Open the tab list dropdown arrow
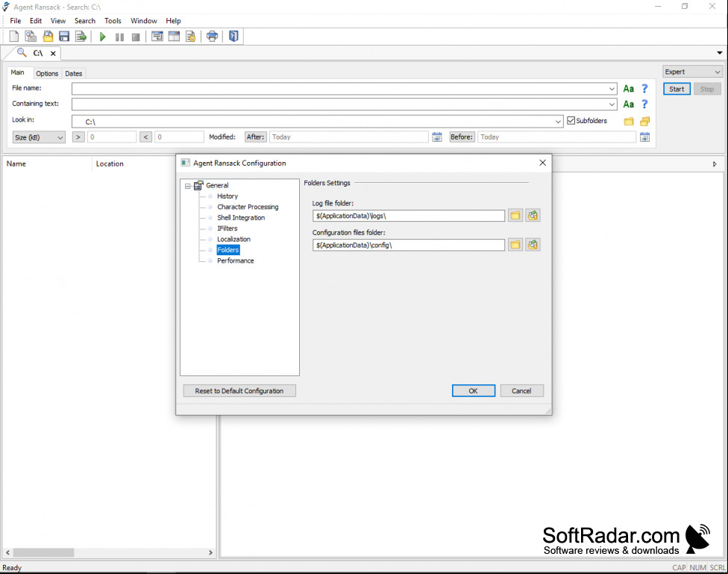The height and width of the screenshot is (574, 728). (x=720, y=53)
